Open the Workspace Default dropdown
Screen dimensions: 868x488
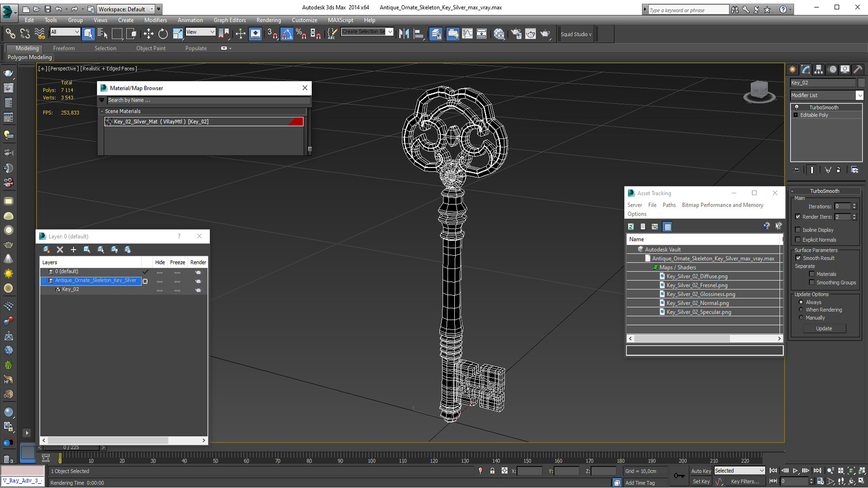(x=152, y=9)
